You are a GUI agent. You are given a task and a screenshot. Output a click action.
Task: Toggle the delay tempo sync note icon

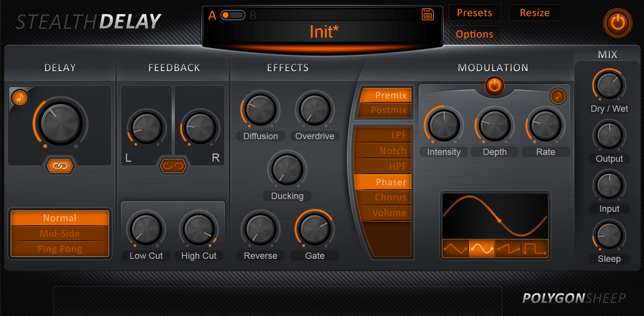(x=20, y=98)
